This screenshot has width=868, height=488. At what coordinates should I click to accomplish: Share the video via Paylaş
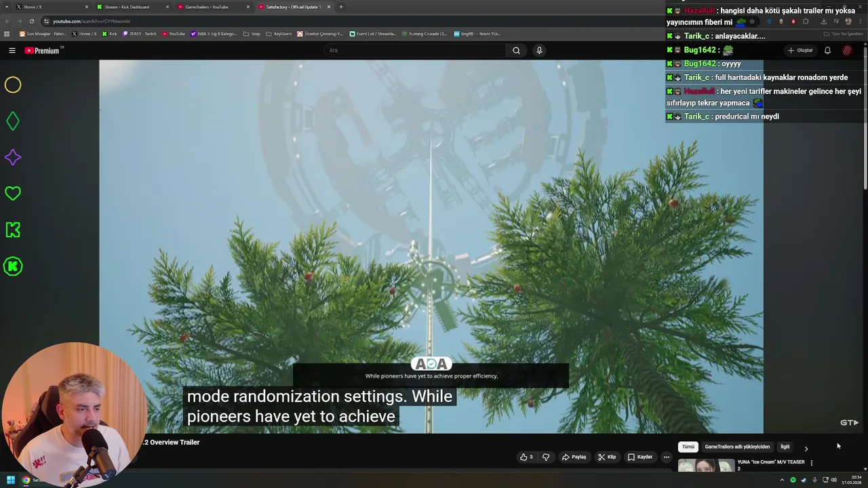pyautogui.click(x=574, y=457)
